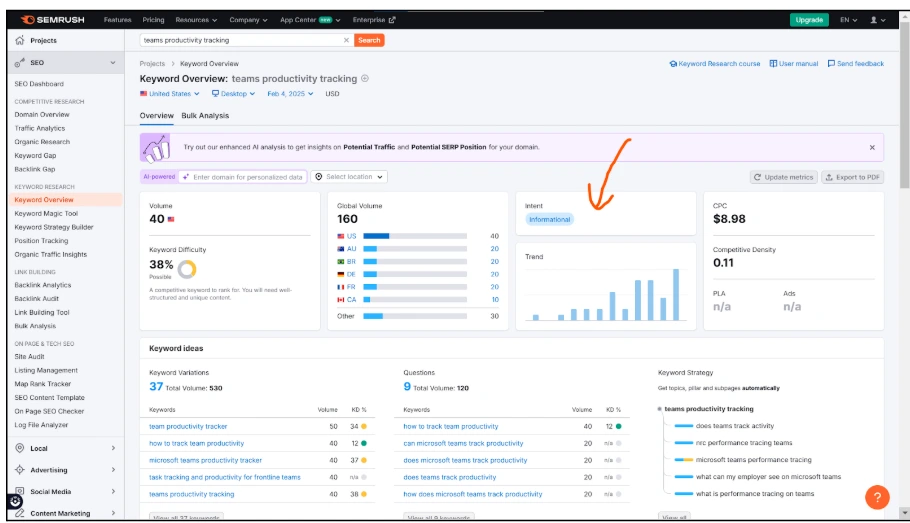Screen dimensions: 910x523
Task: Click the US global volume bar
Action: tap(414, 236)
